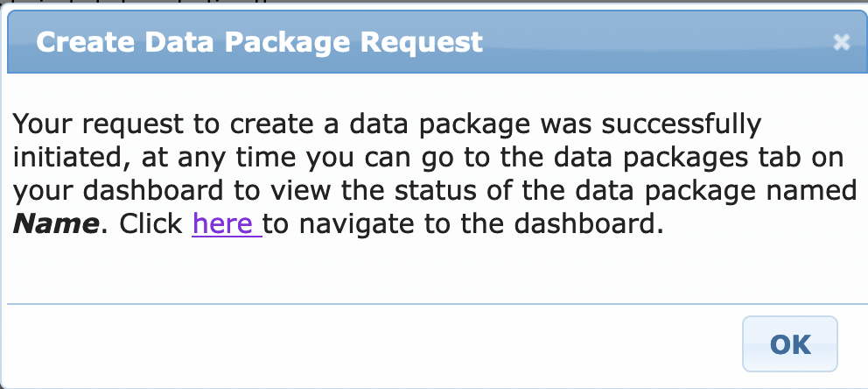Click the "Create Data Package Request" title text
Screen dimensions: 868x389
(x=259, y=42)
